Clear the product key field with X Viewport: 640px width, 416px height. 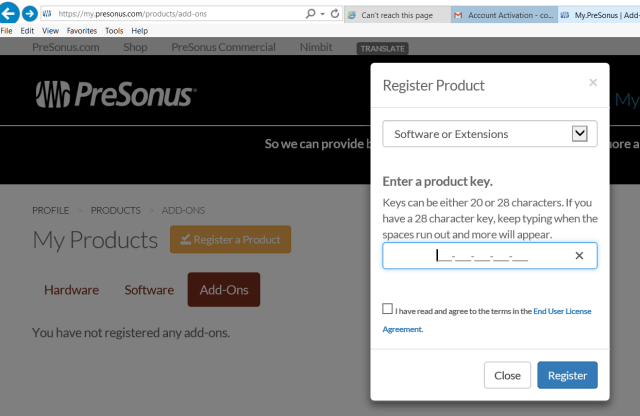(579, 256)
